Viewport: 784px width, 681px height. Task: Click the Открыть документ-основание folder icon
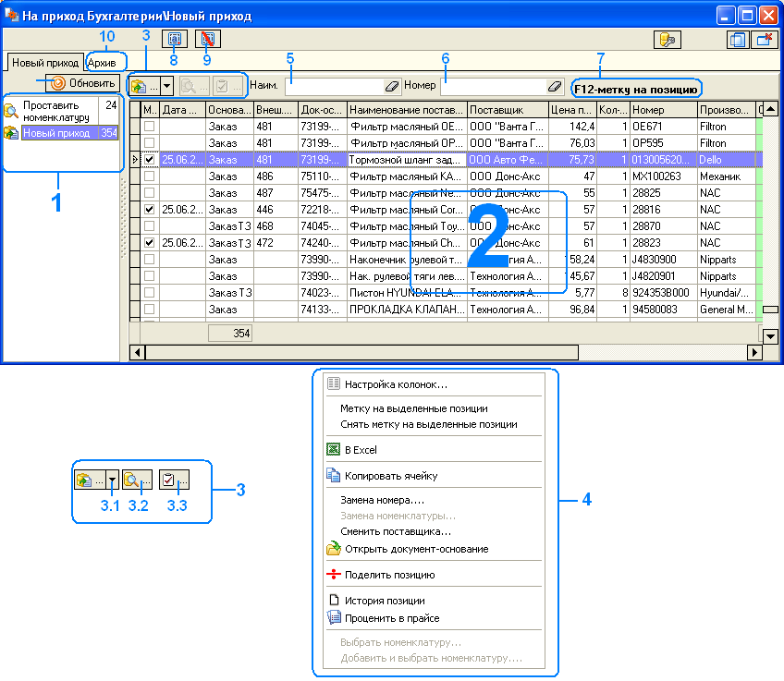click(334, 548)
